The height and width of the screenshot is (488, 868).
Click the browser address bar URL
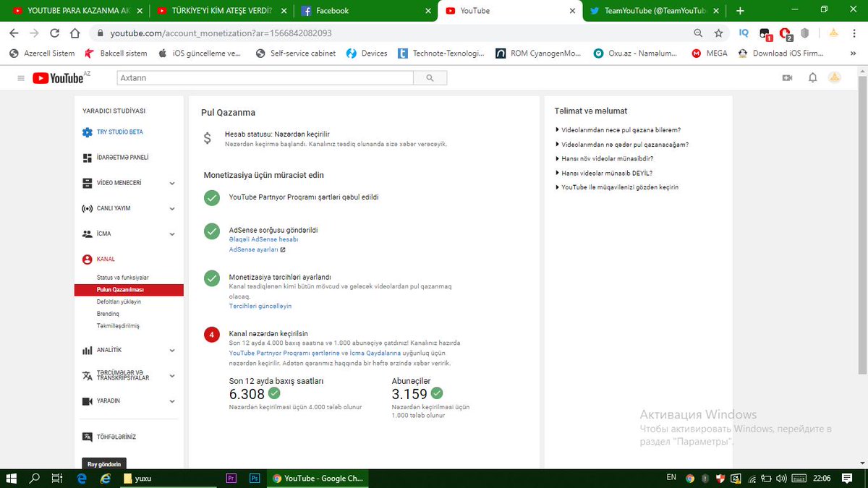[221, 33]
